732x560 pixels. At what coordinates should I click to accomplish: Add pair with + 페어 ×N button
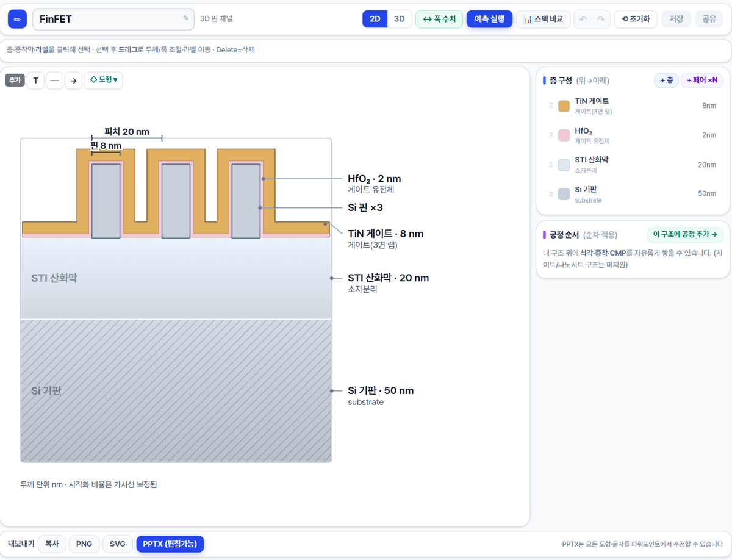[702, 81]
